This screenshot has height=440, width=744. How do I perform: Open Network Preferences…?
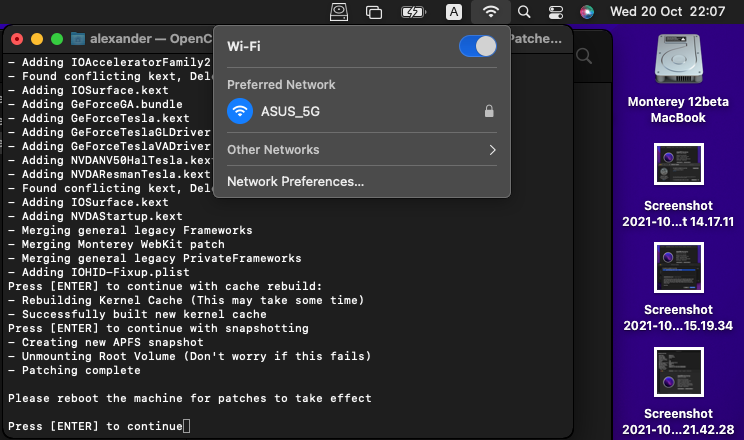click(296, 182)
